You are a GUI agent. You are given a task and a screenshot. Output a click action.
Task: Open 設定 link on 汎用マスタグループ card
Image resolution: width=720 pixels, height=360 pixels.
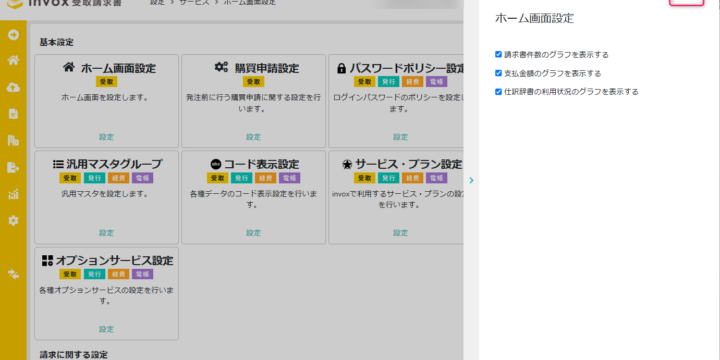107,233
